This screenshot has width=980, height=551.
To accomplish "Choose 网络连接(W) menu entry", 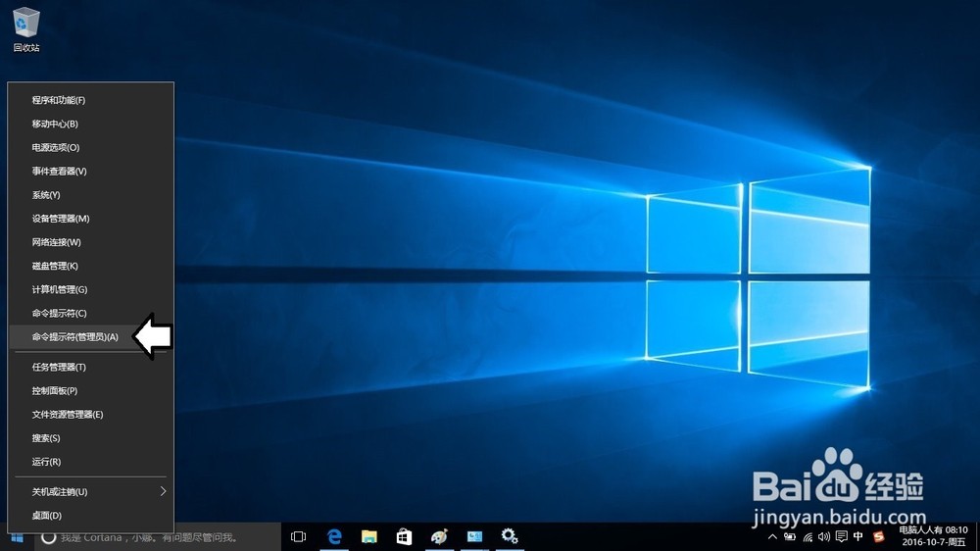I will (x=90, y=243).
